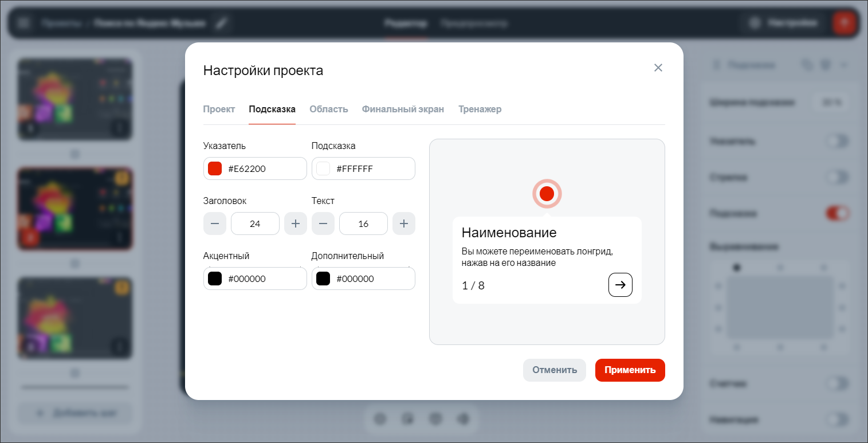The height and width of the screenshot is (443, 868).
Task: Increase the Текст font size with plus
Action: coord(403,224)
